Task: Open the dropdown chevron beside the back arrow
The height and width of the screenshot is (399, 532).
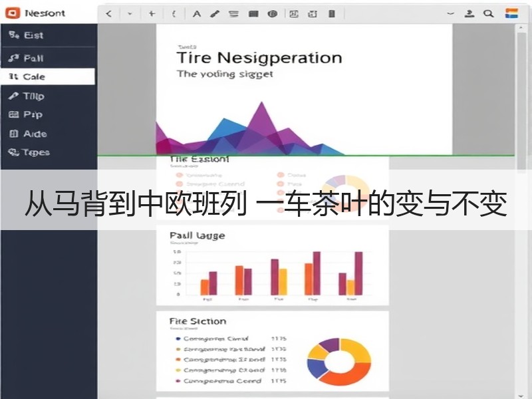Action: point(130,14)
